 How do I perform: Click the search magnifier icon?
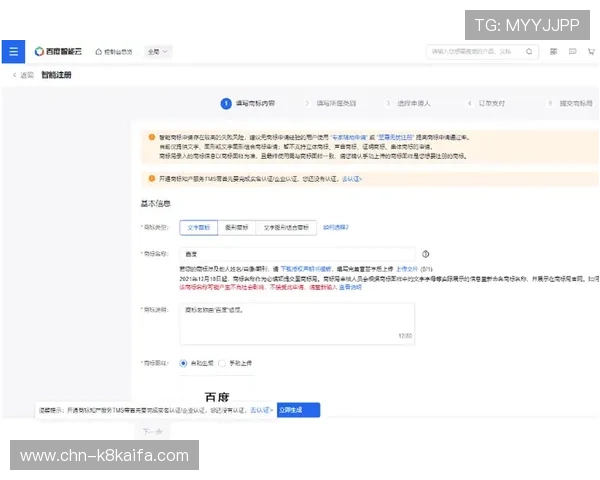(529, 52)
